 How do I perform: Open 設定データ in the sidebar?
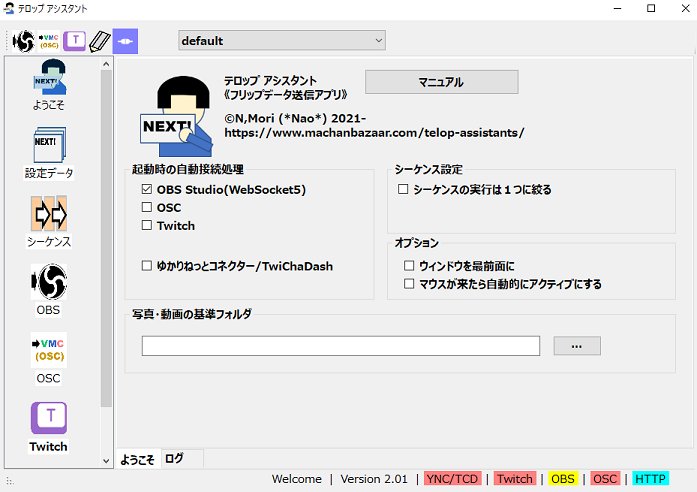click(x=49, y=153)
